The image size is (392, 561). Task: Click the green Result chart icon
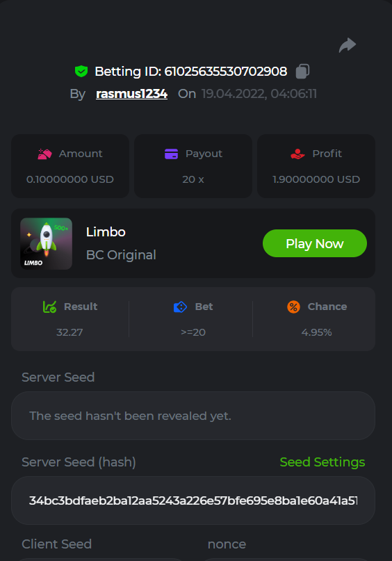[50, 307]
